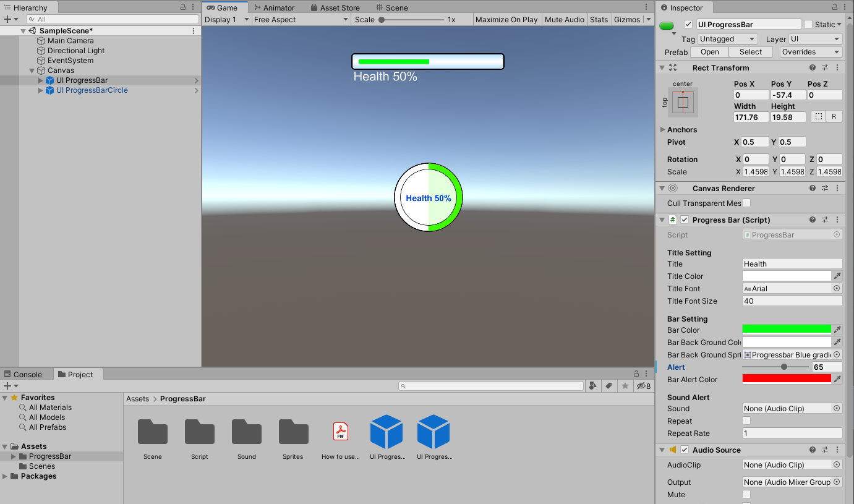Lock the Hierarchy panel
854x504 pixels.
183,7
